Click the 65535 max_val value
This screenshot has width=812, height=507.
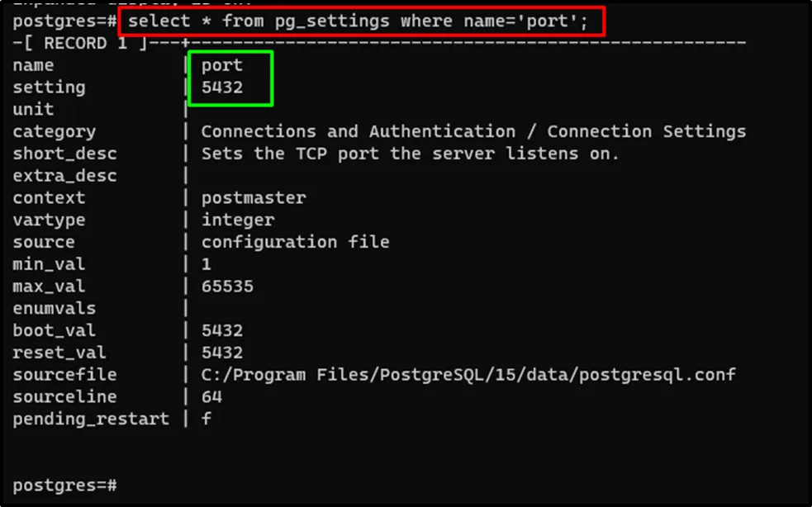pos(227,287)
